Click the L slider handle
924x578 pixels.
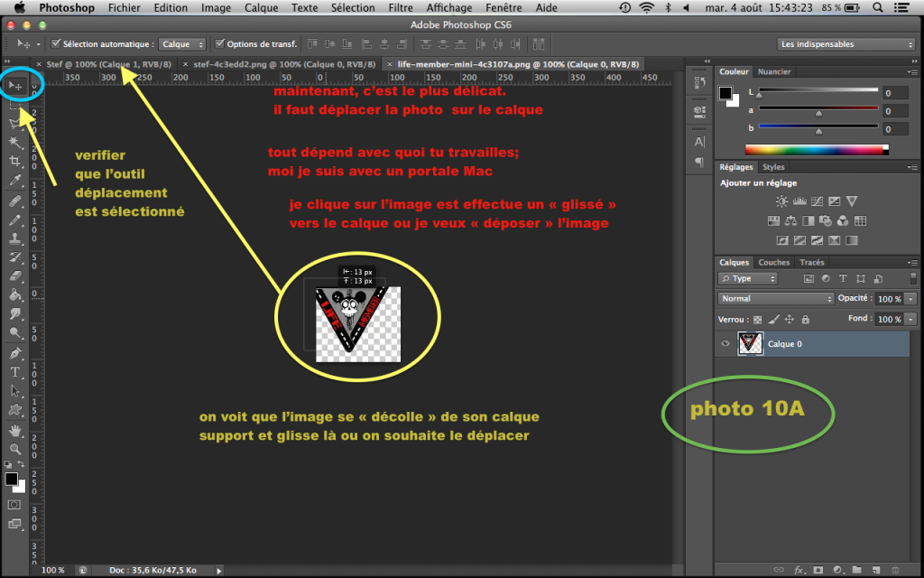click(760, 95)
